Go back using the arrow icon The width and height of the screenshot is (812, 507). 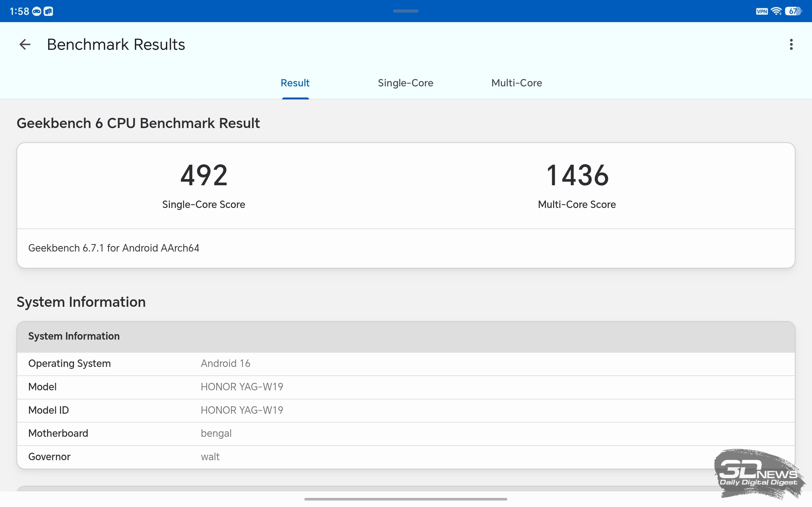point(25,44)
